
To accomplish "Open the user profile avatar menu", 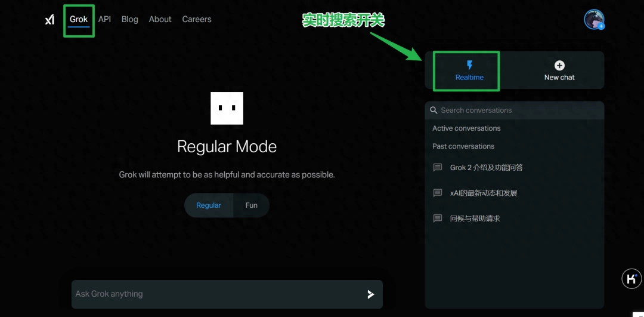I will tap(594, 19).
